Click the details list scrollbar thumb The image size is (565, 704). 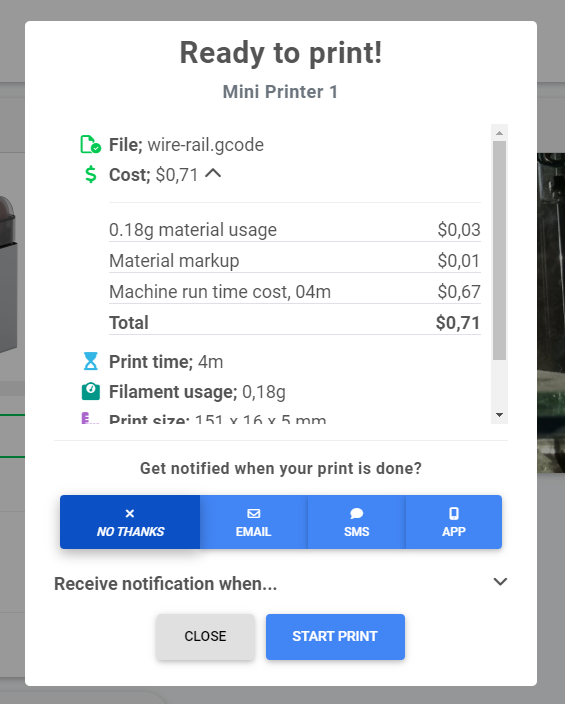tap(499, 251)
